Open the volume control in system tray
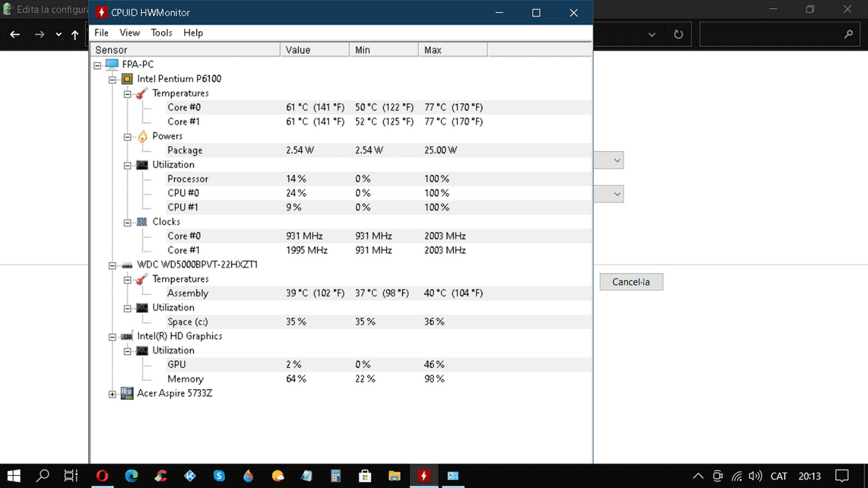The height and width of the screenshot is (488, 868). 755,476
